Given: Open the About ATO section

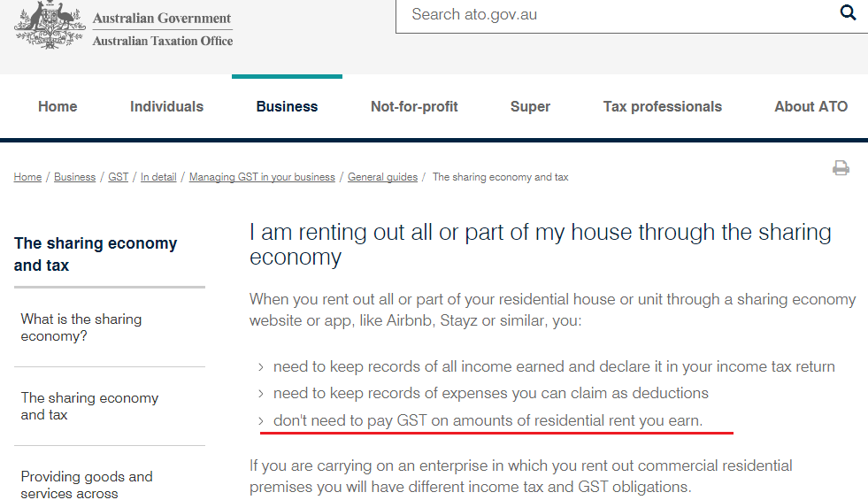Looking at the screenshot, I should click(811, 106).
